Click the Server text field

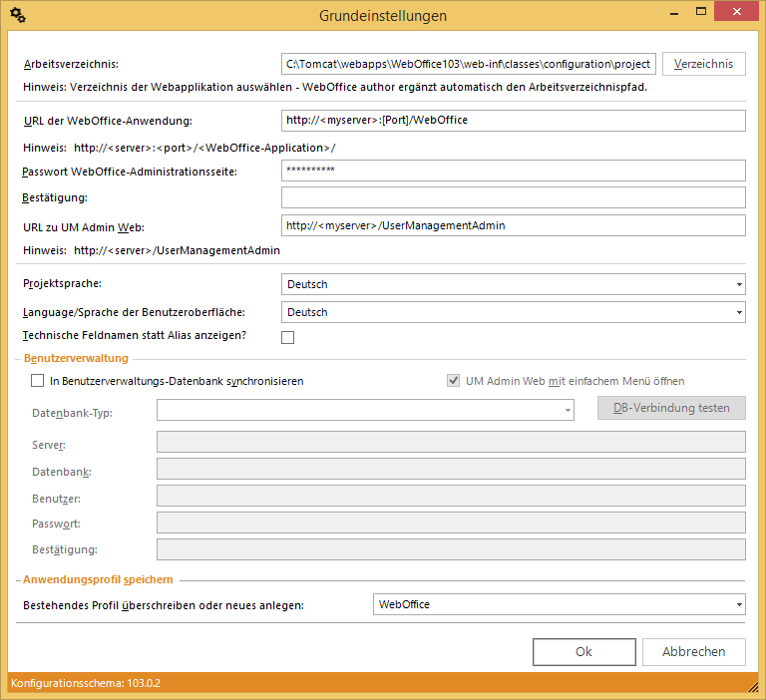coord(451,443)
